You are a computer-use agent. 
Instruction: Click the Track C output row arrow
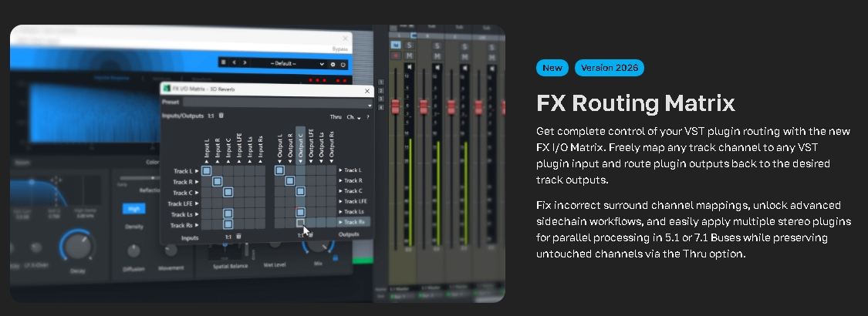[x=341, y=191]
